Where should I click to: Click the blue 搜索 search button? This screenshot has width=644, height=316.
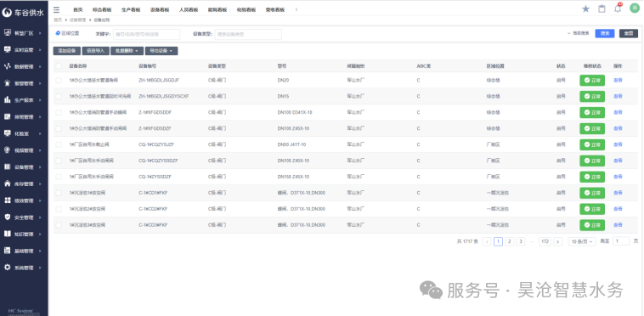pos(605,34)
